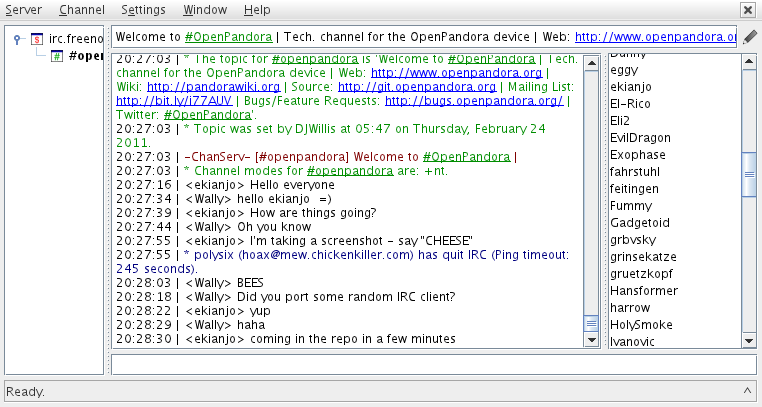The width and height of the screenshot is (762, 407).
Task: Select user Eli2 in nick list
Action: [620, 121]
